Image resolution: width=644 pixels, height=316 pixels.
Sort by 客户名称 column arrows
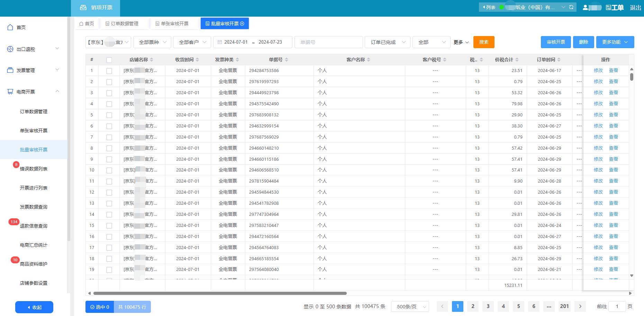coord(369,60)
